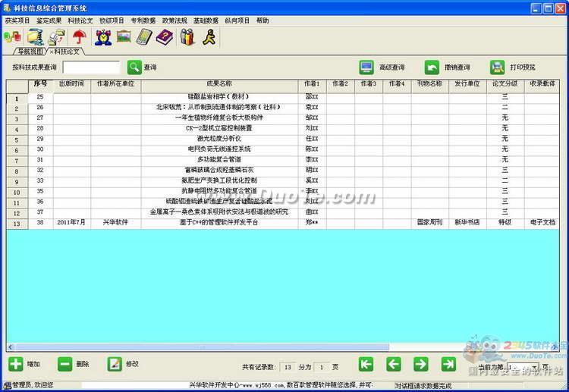The image size is (569, 392).
Task: Close the 科技论文 tab with its x
Action: coord(51,52)
